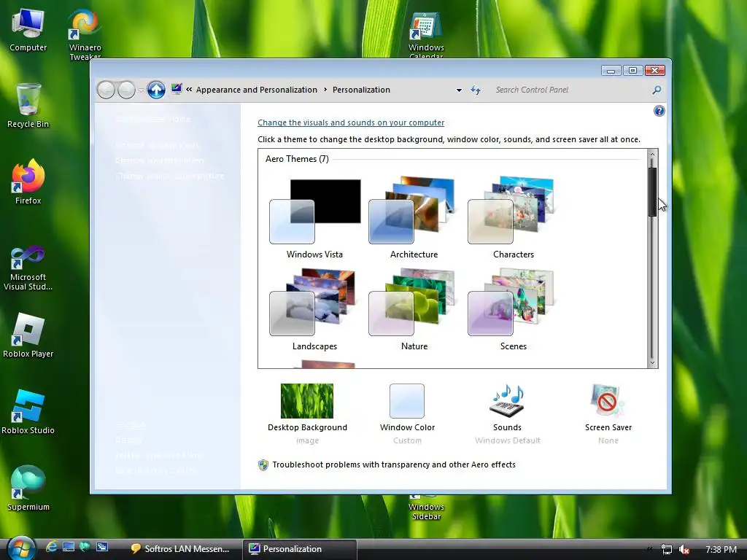Open Taskbar and Start Menu sidebar link

[159, 455]
